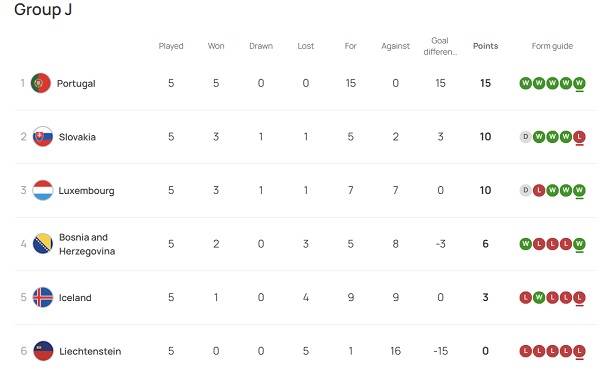Screen dimensions: 600x375
Task: Open the Liechtenstein team name
Action: click(90, 351)
